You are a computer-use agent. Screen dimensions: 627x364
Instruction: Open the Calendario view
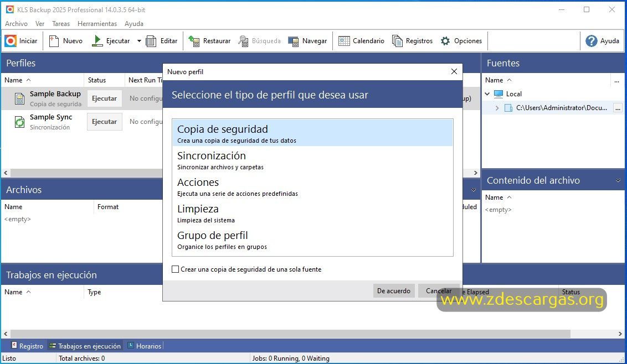[344, 41]
